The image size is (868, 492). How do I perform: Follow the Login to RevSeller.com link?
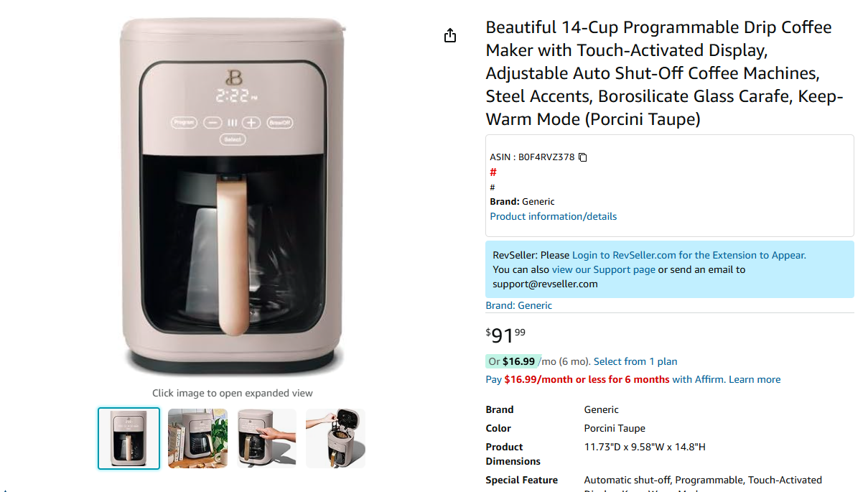[x=689, y=255]
